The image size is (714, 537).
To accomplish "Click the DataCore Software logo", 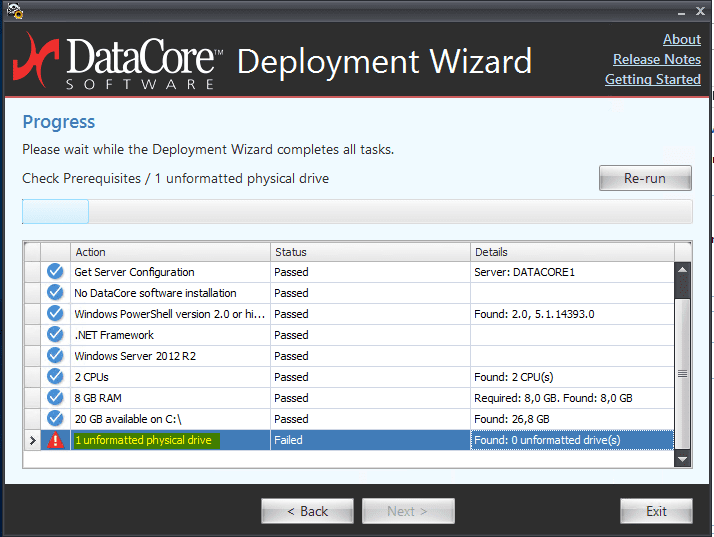I will coord(118,61).
